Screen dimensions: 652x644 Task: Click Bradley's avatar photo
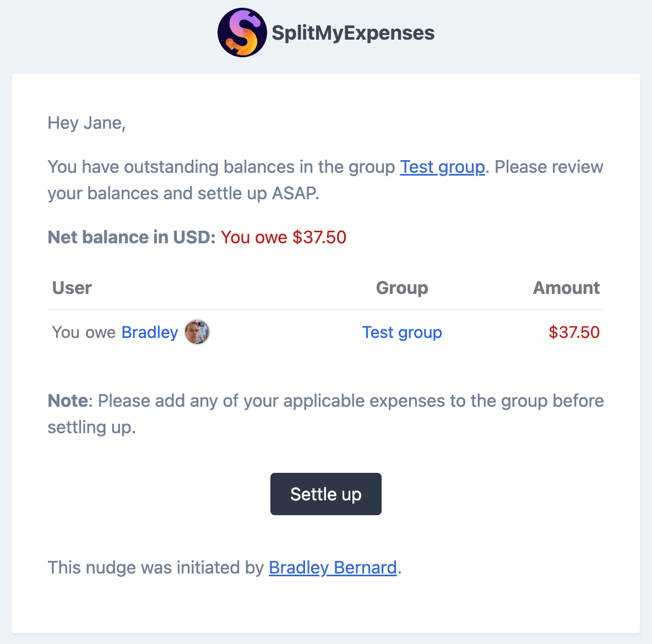coord(197,332)
